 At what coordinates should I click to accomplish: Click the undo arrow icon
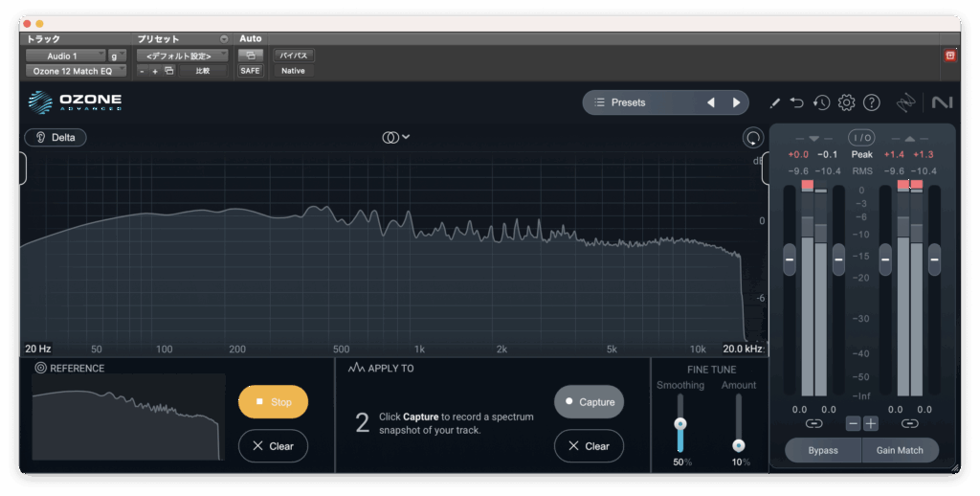tap(798, 102)
